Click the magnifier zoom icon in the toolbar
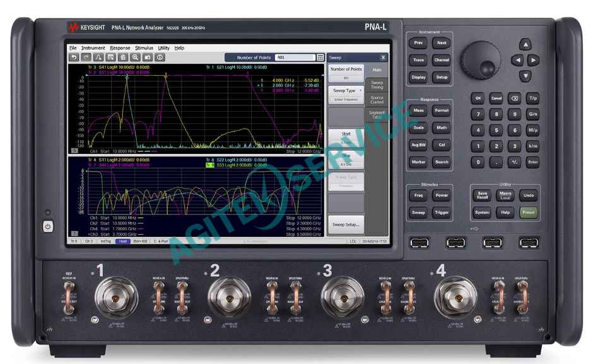593x364 pixels. tap(135, 57)
